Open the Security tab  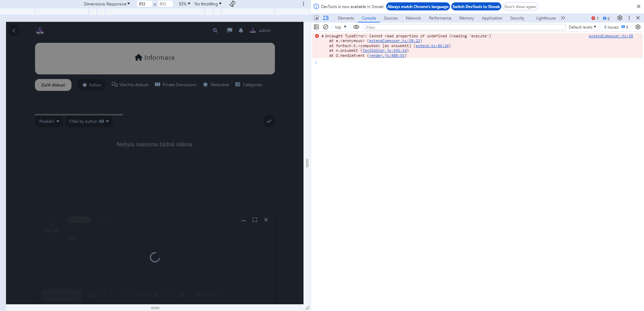[x=517, y=18]
